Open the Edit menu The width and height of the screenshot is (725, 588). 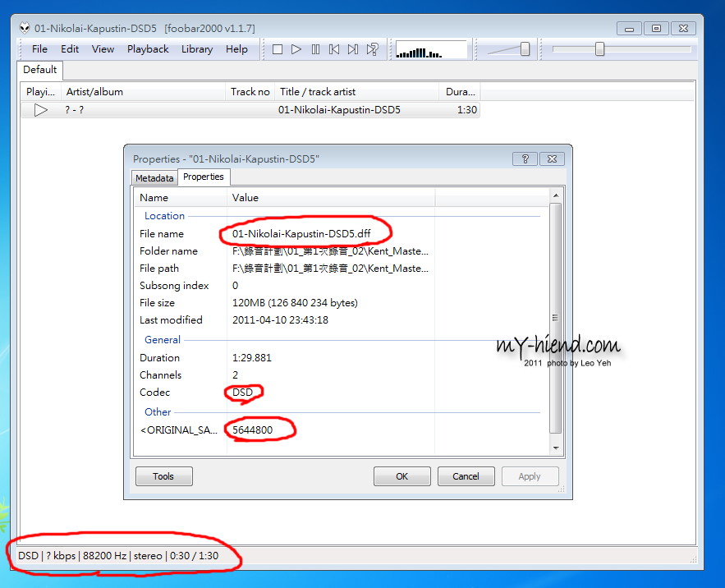[x=70, y=49]
